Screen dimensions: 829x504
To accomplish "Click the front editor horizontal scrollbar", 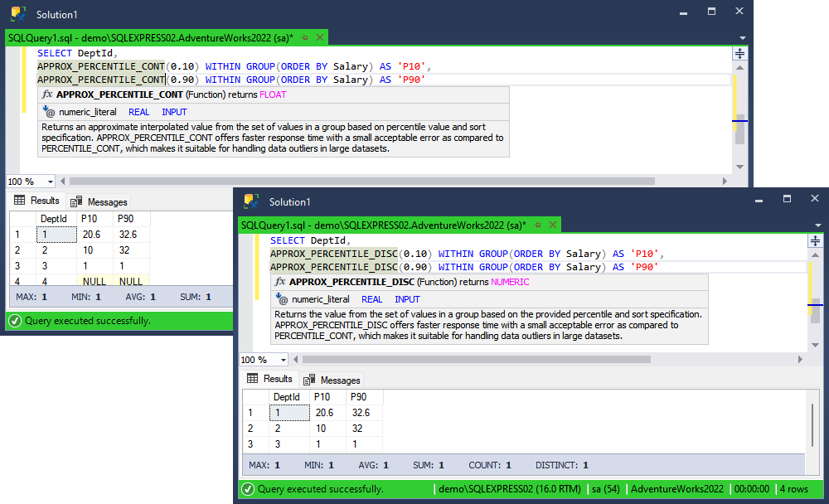I will tap(477, 360).
